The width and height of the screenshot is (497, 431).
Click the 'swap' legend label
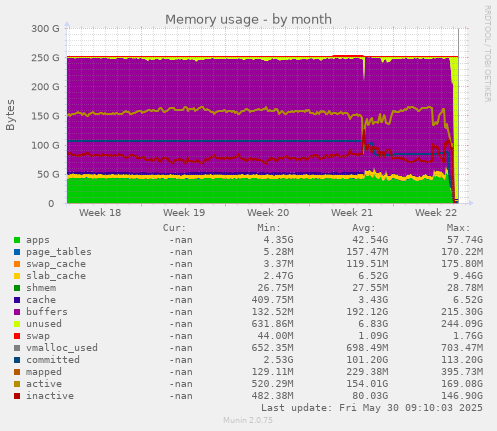(38, 336)
